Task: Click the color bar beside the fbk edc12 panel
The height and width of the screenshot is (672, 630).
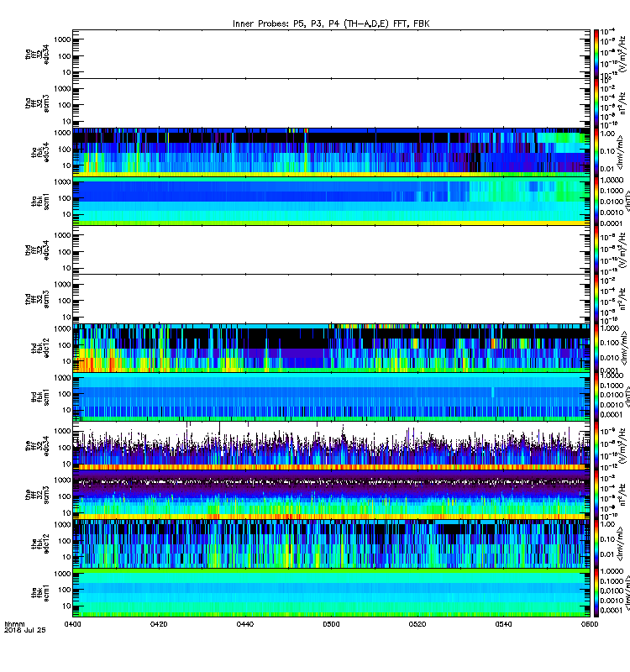Action: 596,543
